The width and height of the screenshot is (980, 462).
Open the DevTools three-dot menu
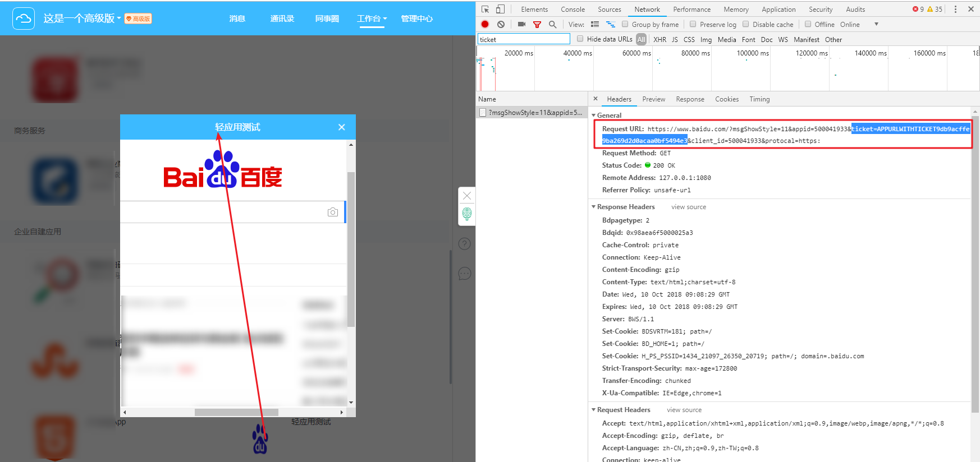pyautogui.click(x=955, y=9)
